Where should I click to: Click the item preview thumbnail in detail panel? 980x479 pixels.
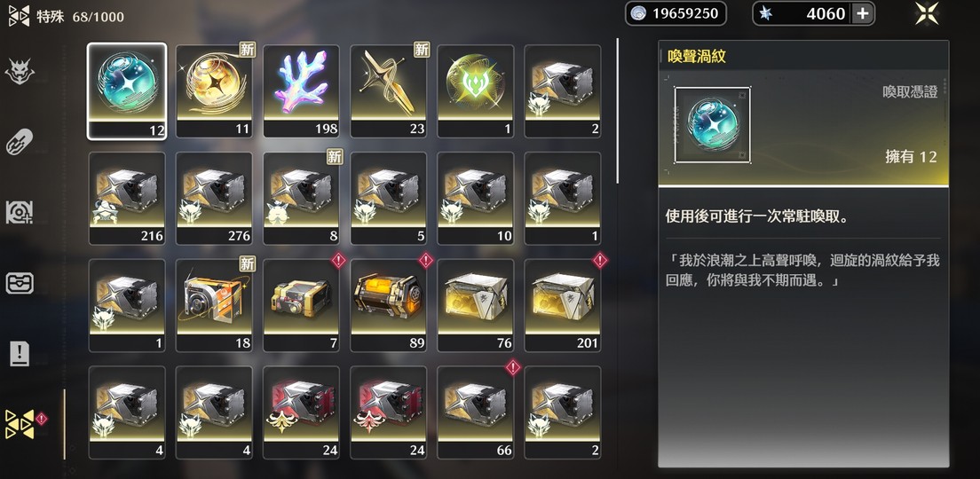(x=713, y=125)
